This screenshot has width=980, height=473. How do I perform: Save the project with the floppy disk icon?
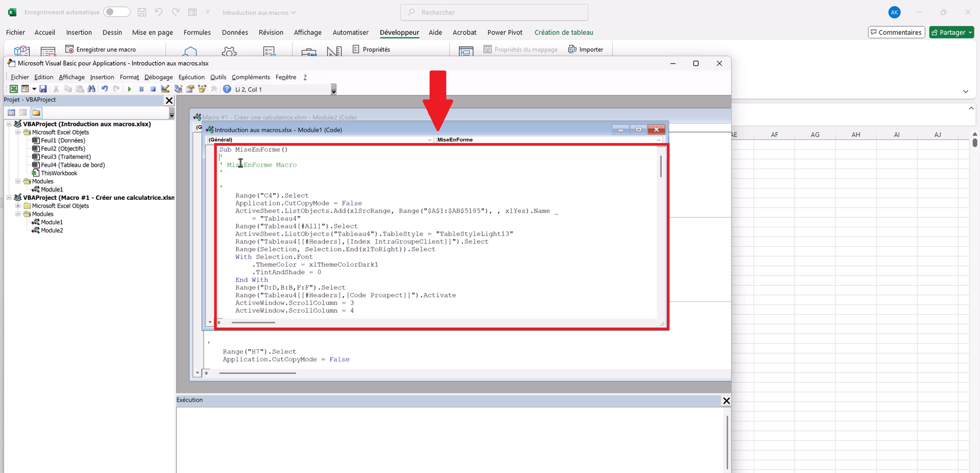tap(43, 89)
